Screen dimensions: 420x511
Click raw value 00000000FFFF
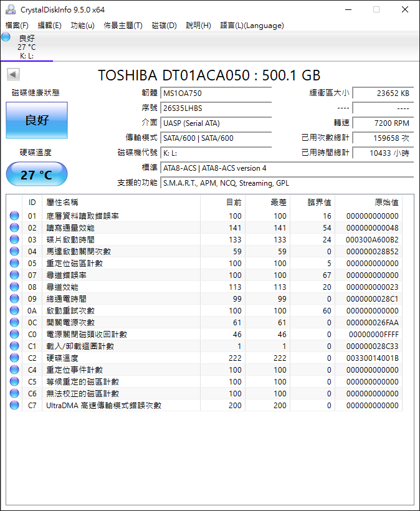[374, 335]
